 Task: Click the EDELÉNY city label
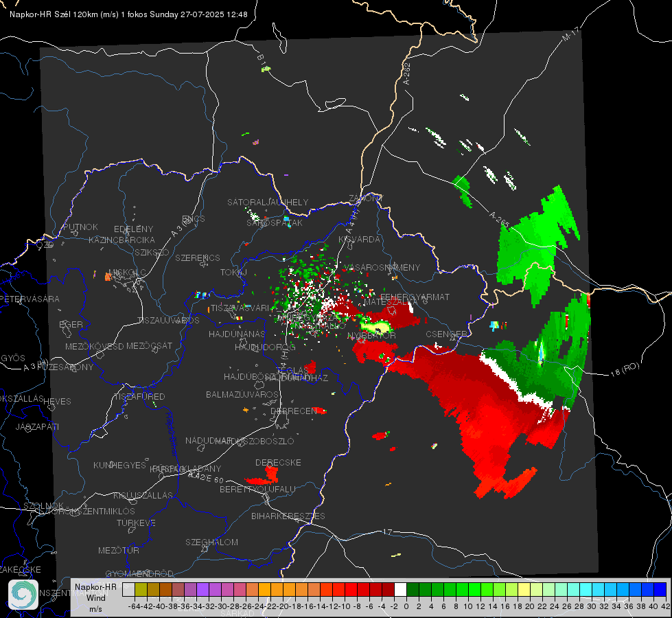click(133, 229)
